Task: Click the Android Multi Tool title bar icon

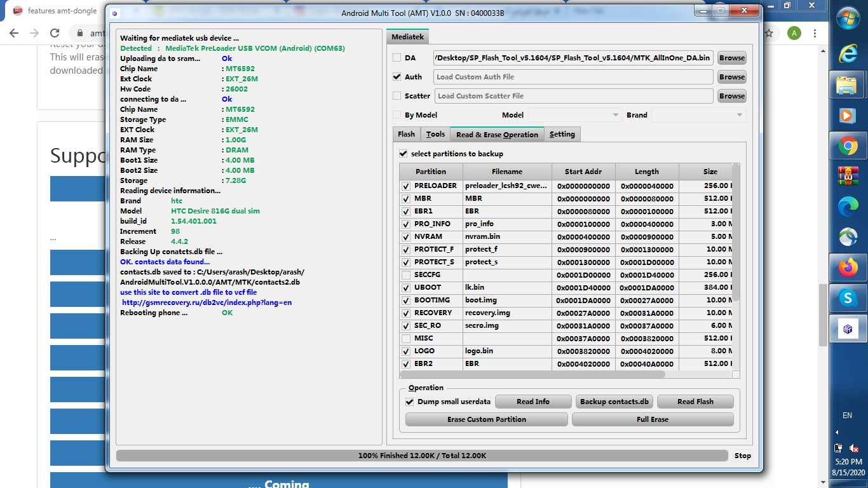Action: pos(114,13)
